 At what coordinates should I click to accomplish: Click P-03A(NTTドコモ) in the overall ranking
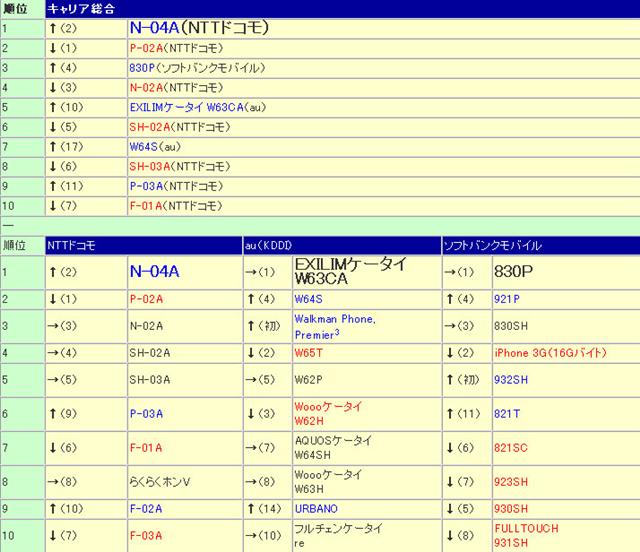point(176,186)
